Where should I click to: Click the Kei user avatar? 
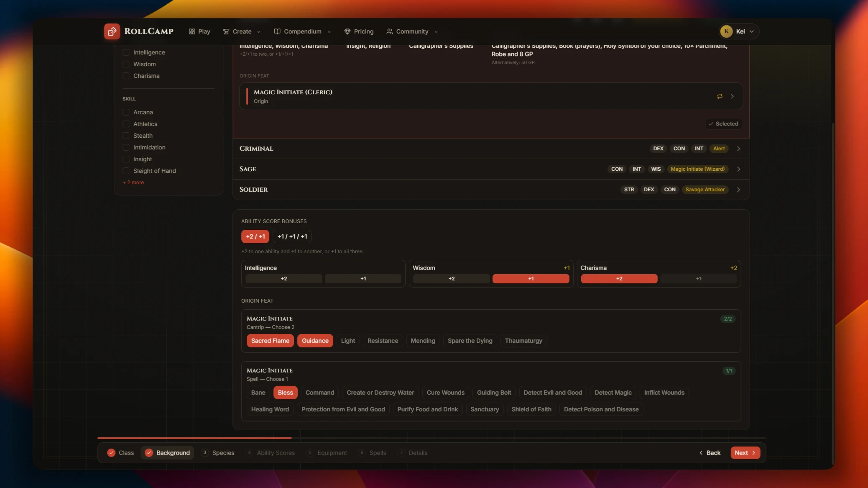click(726, 31)
